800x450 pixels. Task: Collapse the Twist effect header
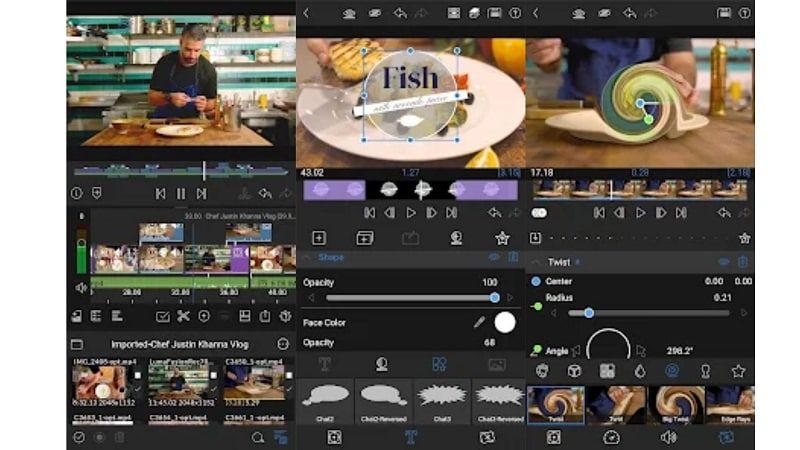click(x=535, y=262)
